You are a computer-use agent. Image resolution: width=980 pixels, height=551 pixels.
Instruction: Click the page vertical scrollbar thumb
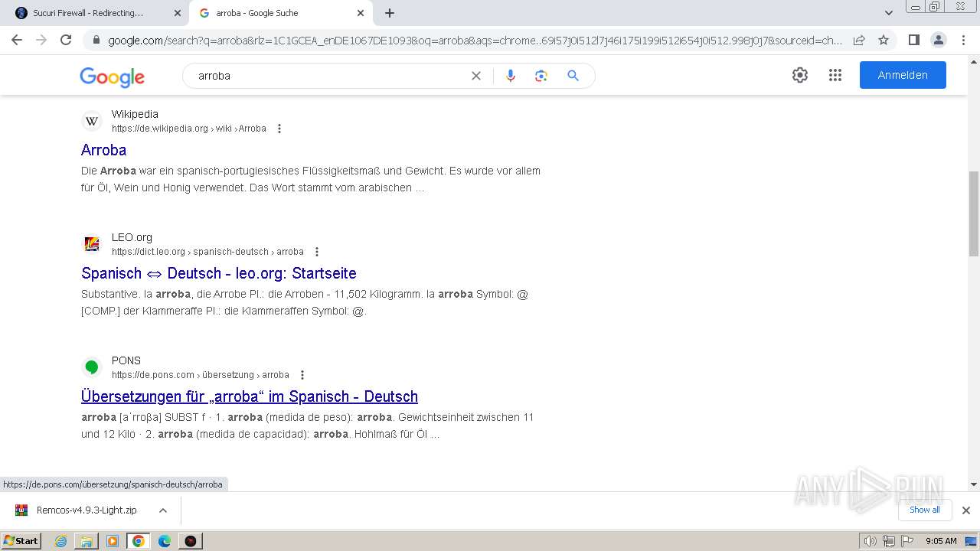pos(974,214)
